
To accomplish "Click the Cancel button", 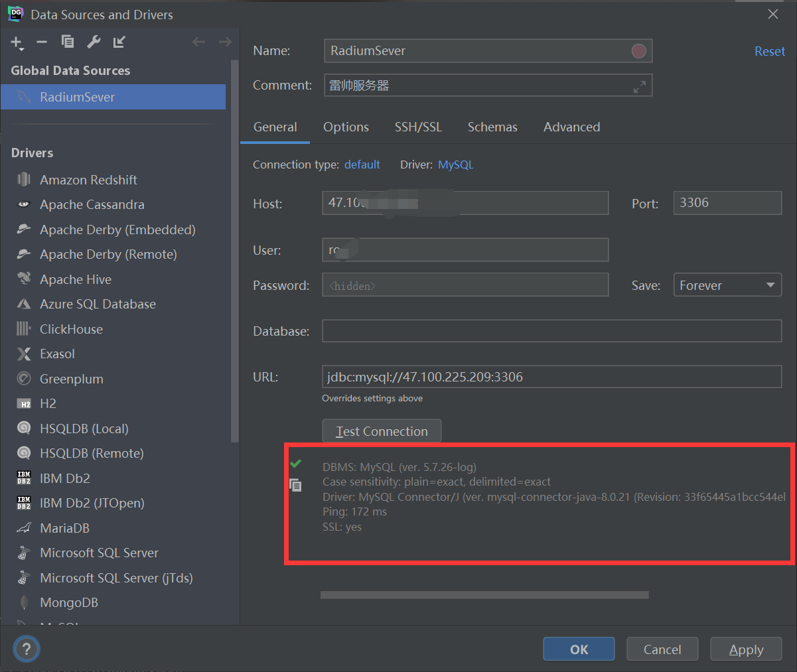I will pos(662,649).
